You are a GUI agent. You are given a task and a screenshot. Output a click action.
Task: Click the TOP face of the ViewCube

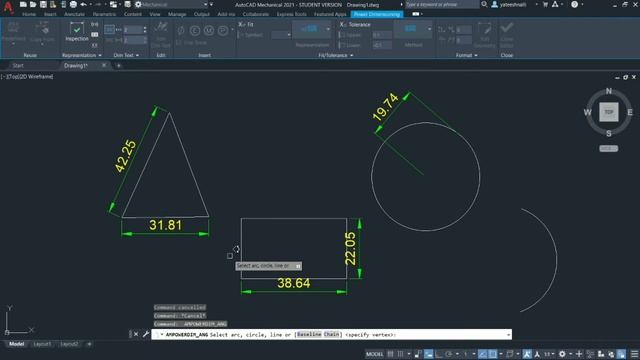pos(609,112)
